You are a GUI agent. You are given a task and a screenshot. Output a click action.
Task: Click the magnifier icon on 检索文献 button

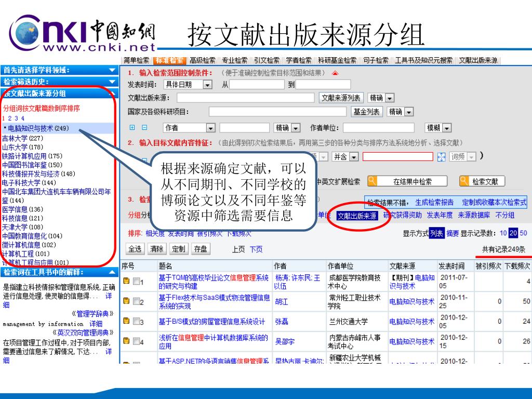464,181
